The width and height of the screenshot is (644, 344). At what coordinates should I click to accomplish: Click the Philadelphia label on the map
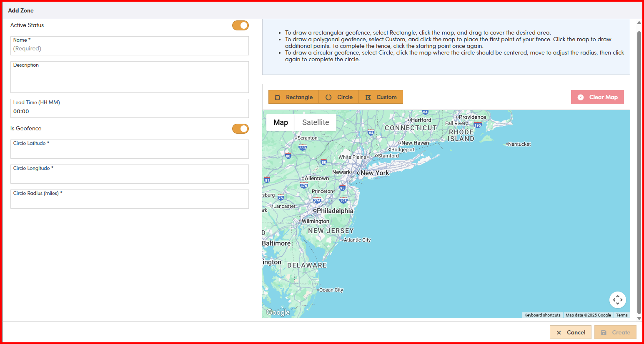335,211
